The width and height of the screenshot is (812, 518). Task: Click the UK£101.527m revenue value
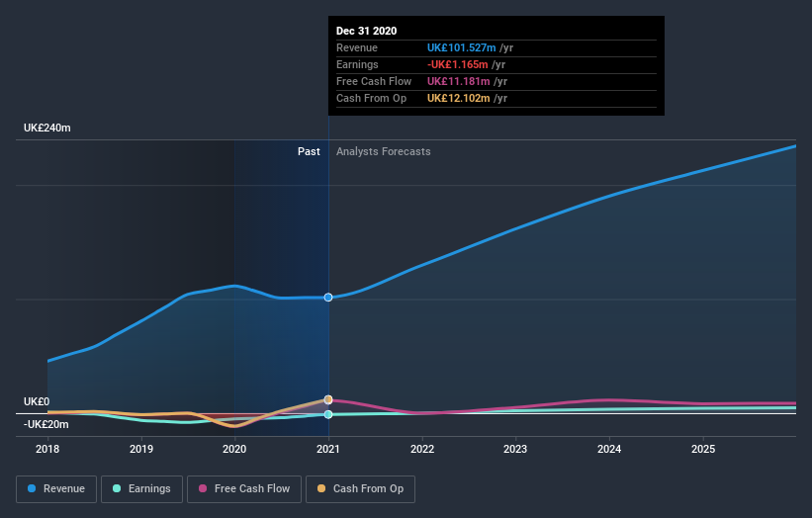point(462,47)
